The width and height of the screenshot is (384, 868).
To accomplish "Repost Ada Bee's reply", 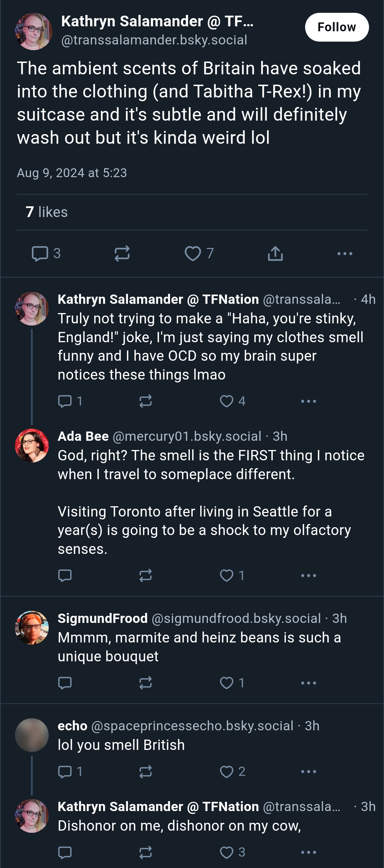I will pos(145,575).
